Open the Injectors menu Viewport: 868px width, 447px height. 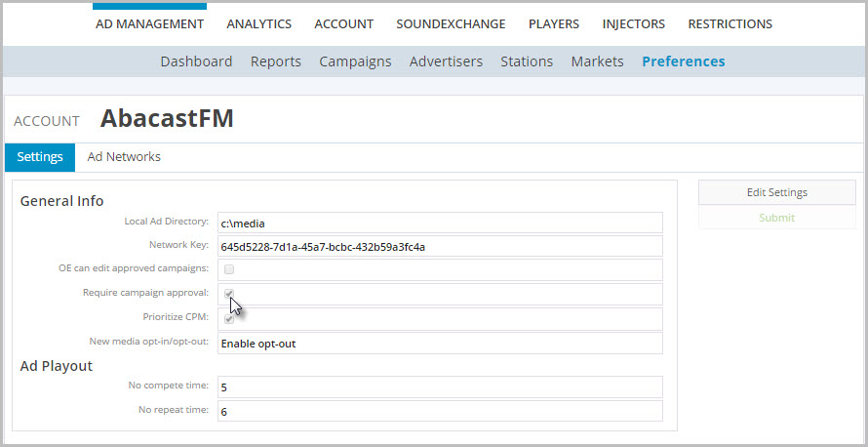pyautogui.click(x=633, y=23)
